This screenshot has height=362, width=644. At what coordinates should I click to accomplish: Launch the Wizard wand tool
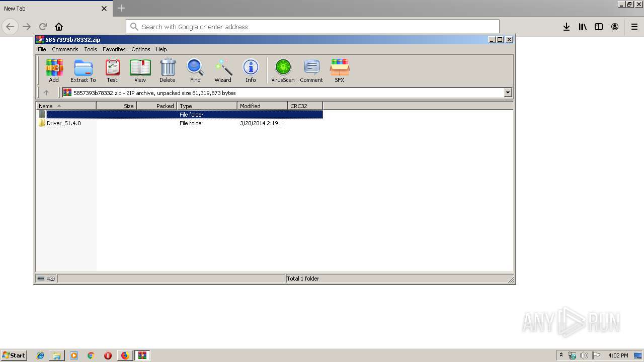tap(223, 70)
